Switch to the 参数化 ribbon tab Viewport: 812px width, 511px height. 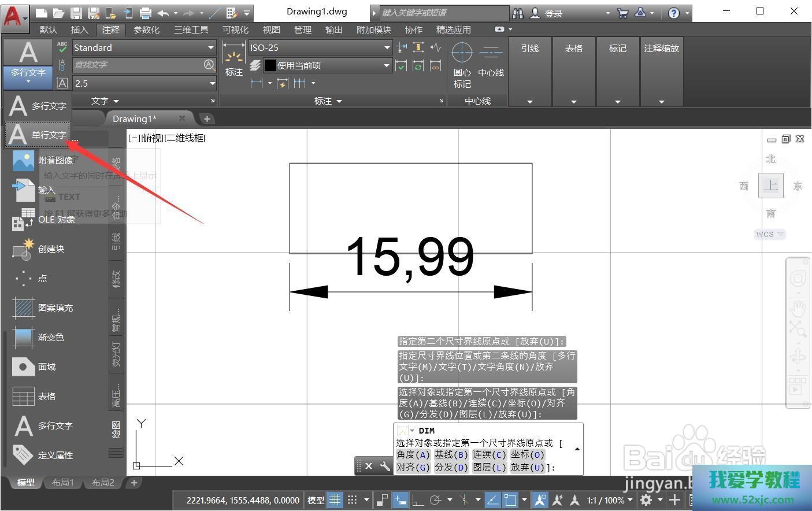tap(146, 29)
